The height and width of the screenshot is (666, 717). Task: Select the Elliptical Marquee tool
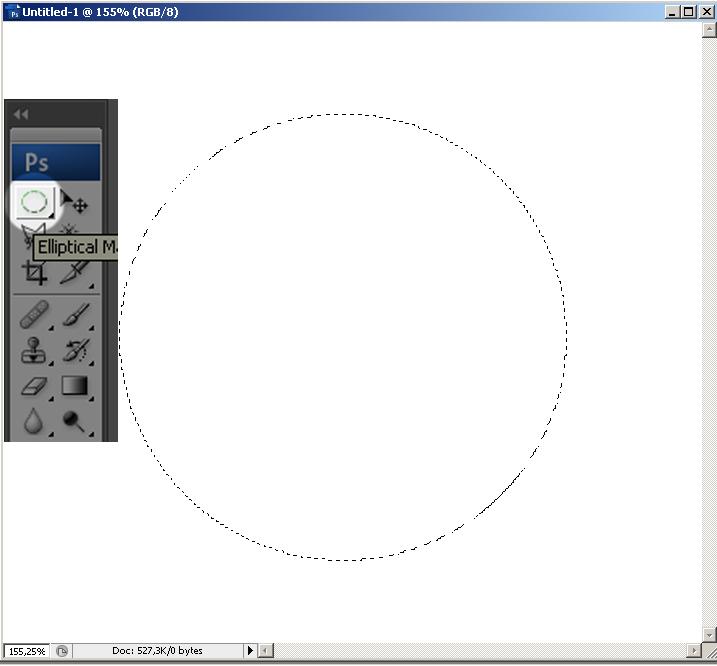(34, 203)
